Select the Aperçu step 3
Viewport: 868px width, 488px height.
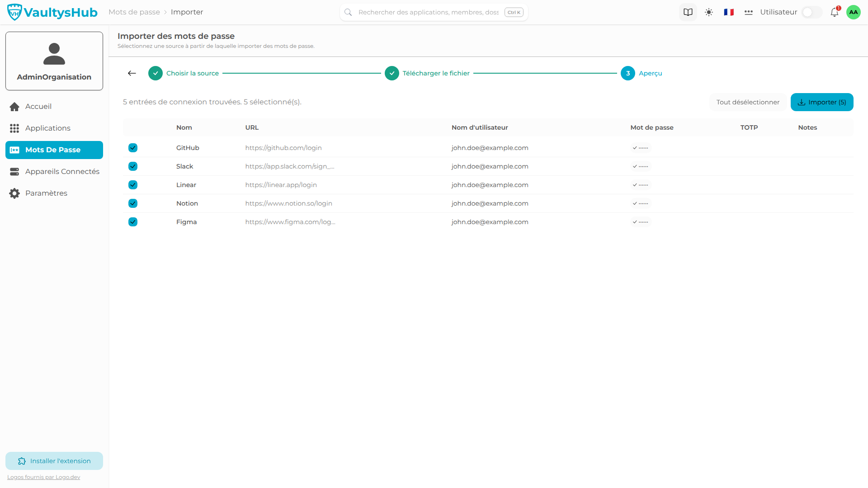pyautogui.click(x=642, y=73)
